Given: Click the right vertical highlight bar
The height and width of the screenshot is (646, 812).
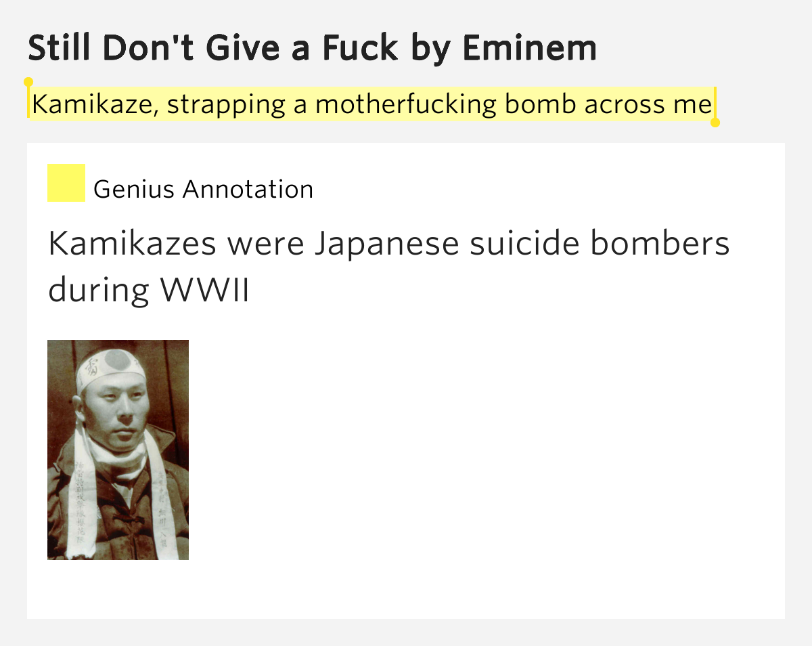Looking at the screenshot, I should point(715,102).
